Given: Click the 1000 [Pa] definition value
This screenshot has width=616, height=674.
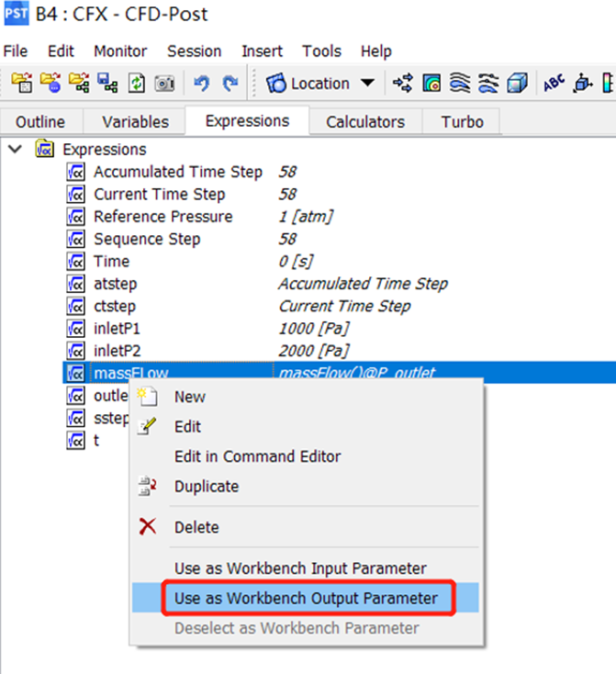Looking at the screenshot, I should tap(314, 329).
